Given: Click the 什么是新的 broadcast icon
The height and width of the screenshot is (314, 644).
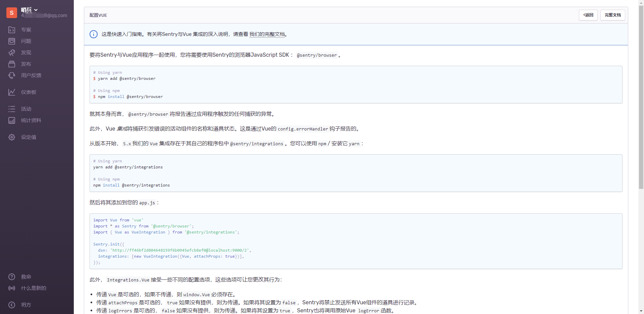Looking at the screenshot, I should [12, 288].
